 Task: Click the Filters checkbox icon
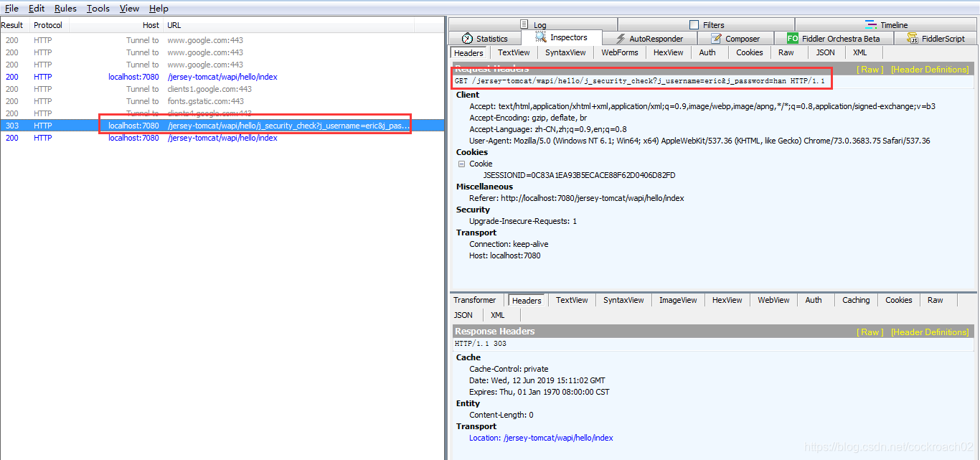[694, 24]
